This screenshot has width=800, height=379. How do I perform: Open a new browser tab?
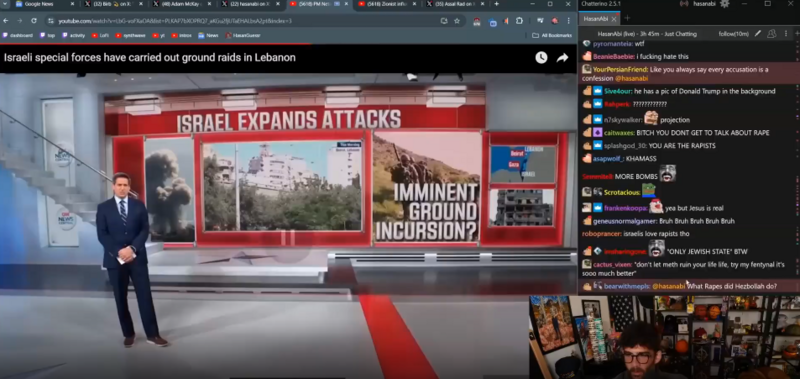(x=496, y=4)
